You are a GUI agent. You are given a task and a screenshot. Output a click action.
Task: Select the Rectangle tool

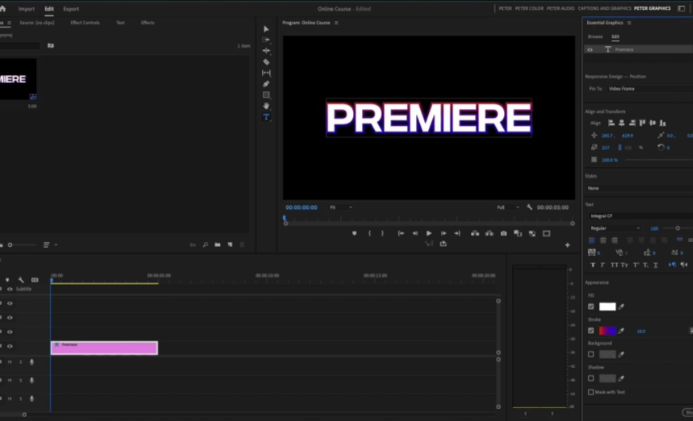pyautogui.click(x=266, y=95)
